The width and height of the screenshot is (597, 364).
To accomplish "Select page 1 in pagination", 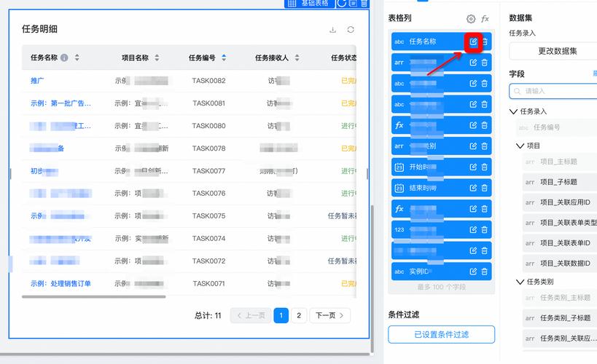I will point(281,315).
